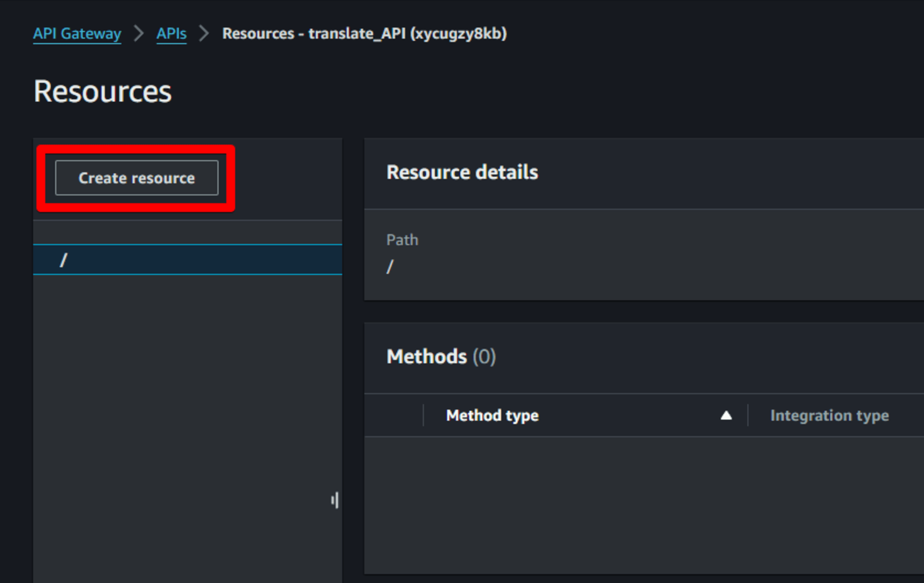
Task: Click the breadcrumb text Resources - translate_API
Action: (365, 34)
